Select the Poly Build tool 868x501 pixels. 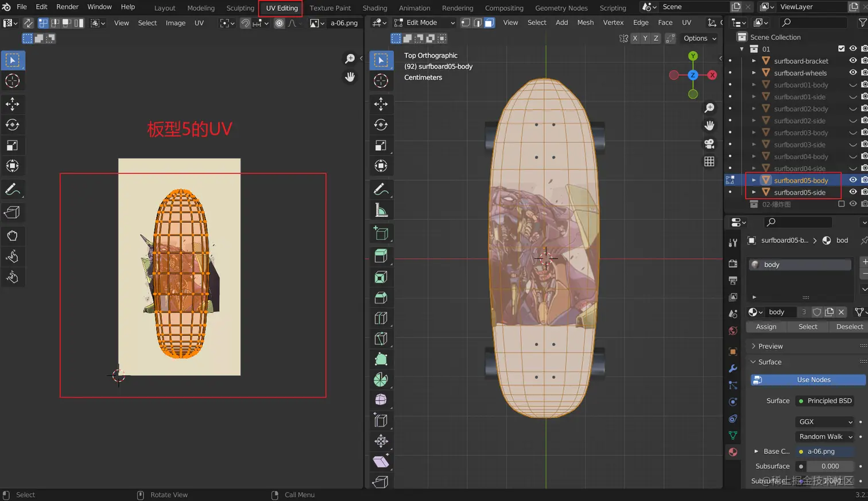coord(381,359)
